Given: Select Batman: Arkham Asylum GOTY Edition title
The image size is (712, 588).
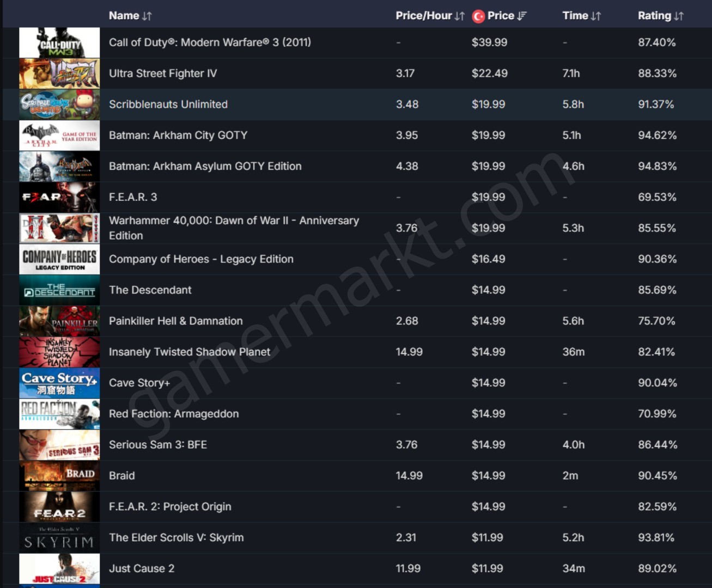Looking at the screenshot, I should 205,167.
